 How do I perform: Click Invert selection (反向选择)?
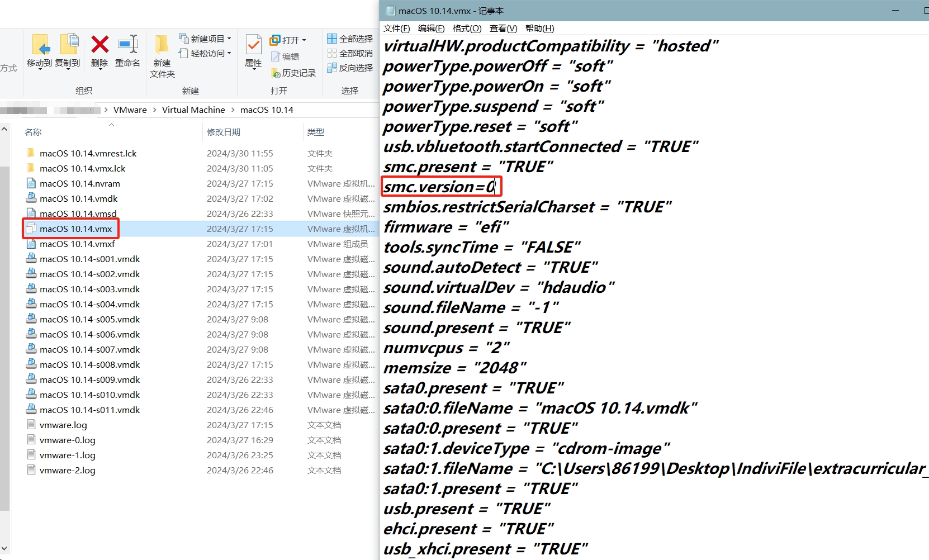350,68
